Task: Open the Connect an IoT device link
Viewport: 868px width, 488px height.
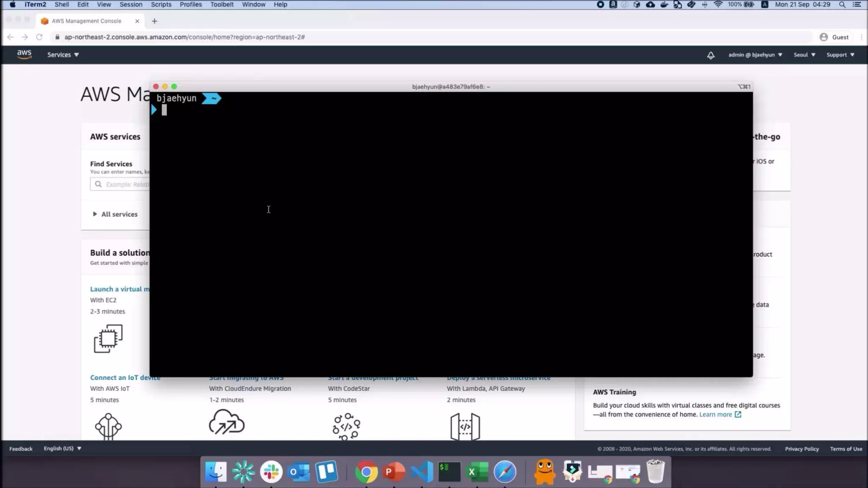Action: [x=125, y=377]
